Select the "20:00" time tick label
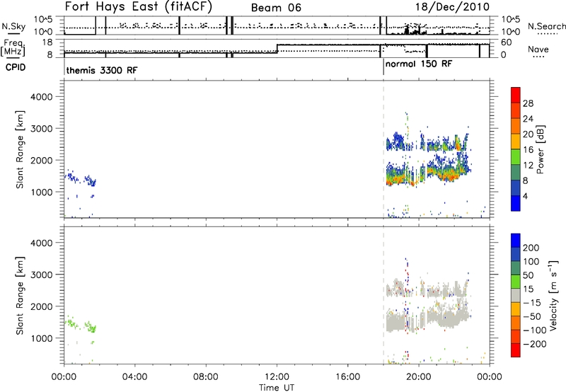Screen dimensions: 566x392 click(x=419, y=377)
